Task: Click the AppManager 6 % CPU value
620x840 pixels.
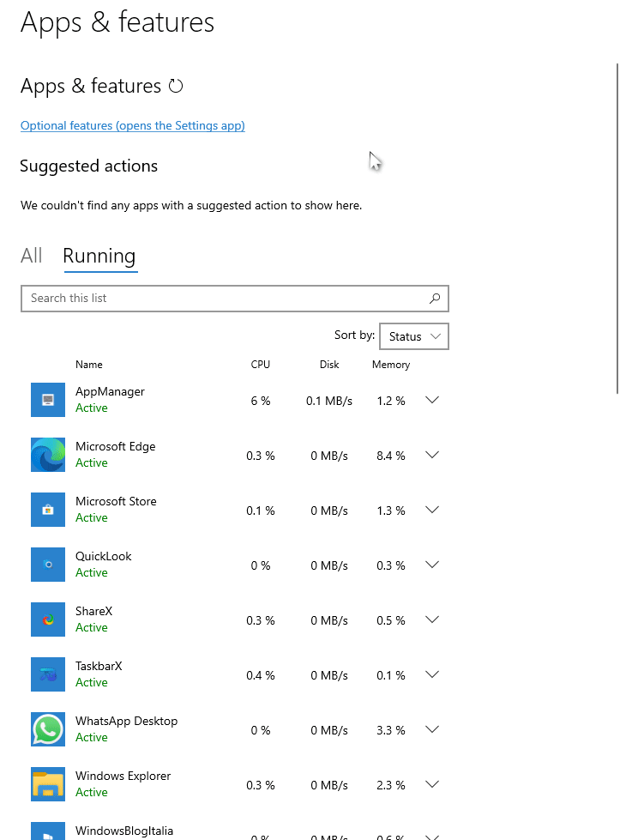Action: click(x=261, y=401)
